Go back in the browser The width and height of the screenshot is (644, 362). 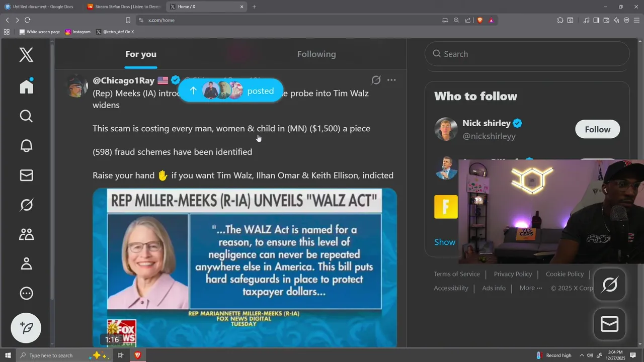coord(7,20)
